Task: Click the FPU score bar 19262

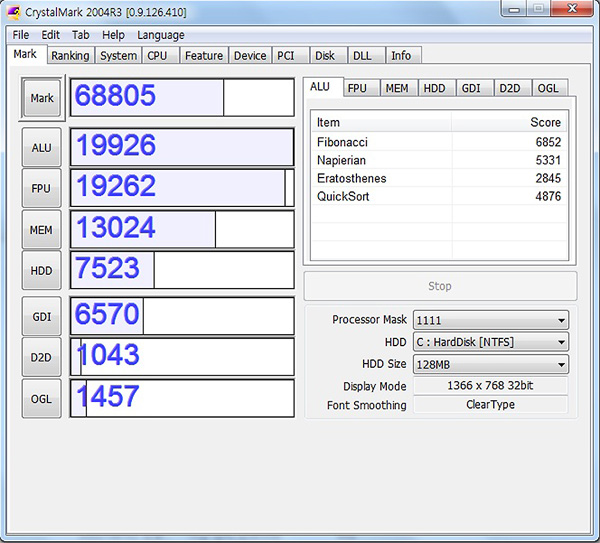Action: click(182, 188)
